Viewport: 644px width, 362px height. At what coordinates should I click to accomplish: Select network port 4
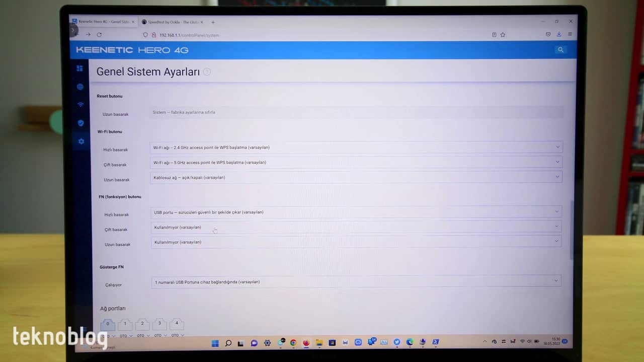[177, 324]
